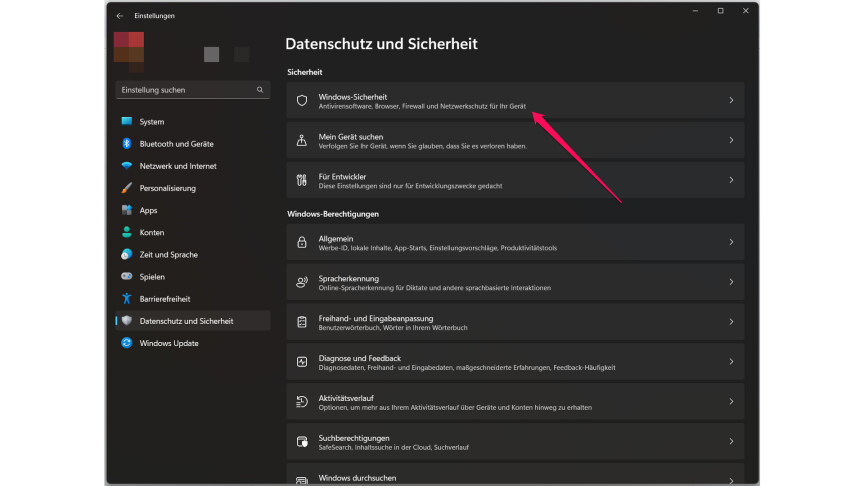This screenshot has height=486, width=864.
Task: Click the Zeit und Sprache globe icon
Action: coord(127,254)
